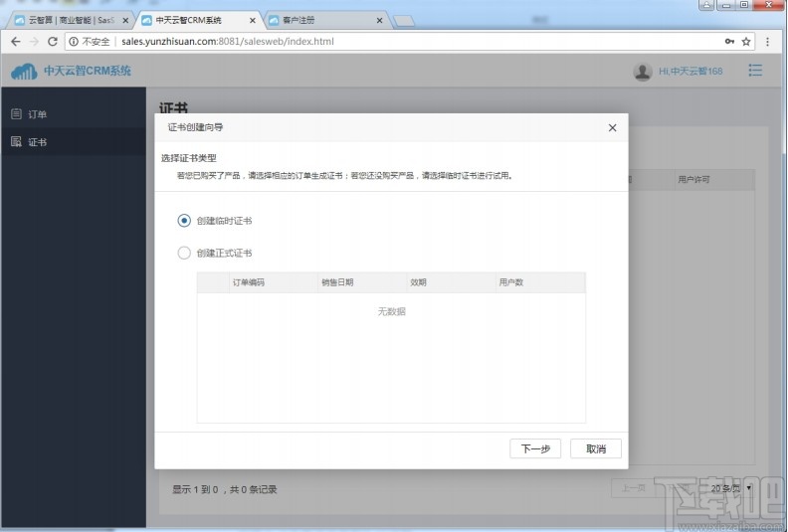Close the 中天云智CRM系统 browser tab
The width and height of the screenshot is (788, 532).
click(x=253, y=21)
